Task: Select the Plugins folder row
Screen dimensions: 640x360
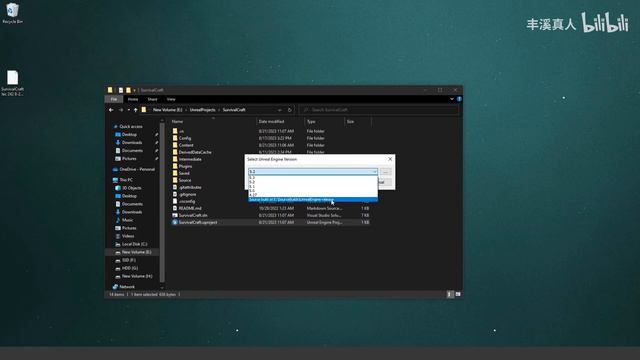Action: tap(271, 166)
